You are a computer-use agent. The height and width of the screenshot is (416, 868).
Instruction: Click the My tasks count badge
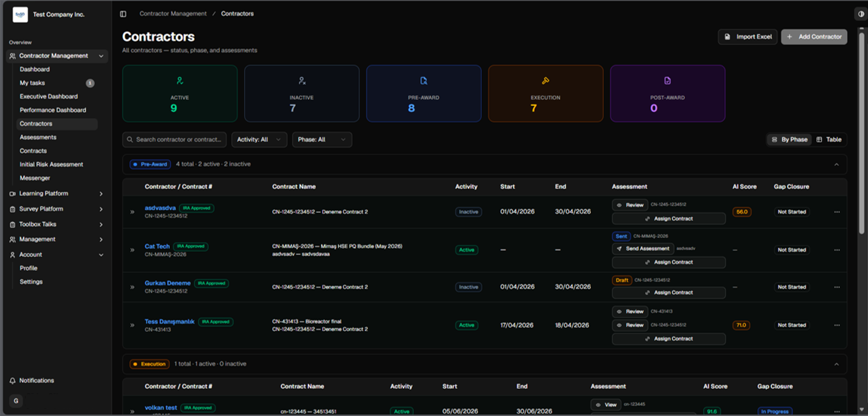click(90, 83)
